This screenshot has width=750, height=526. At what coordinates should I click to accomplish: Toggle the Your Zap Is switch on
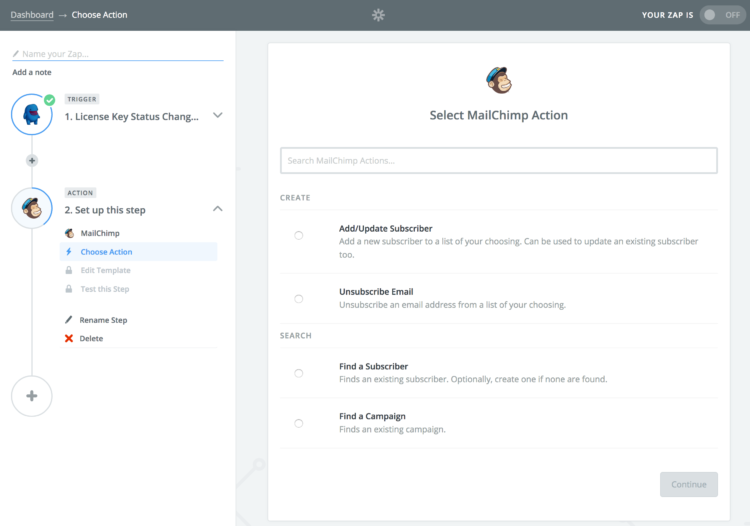[x=721, y=15]
